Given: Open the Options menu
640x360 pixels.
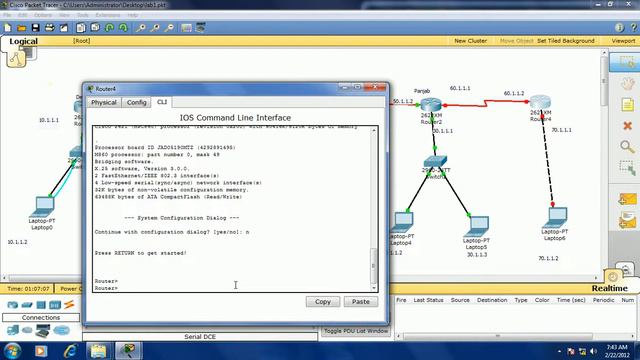Looking at the screenshot, I should pos(42,15).
